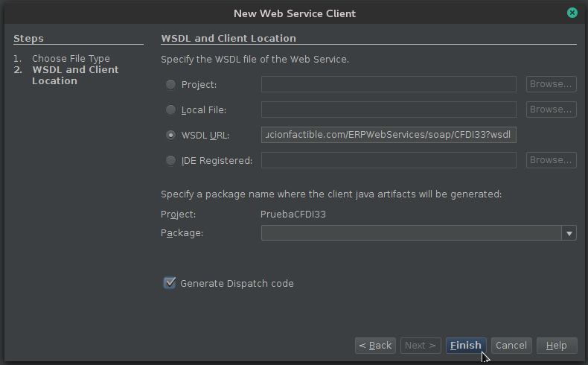This screenshot has width=588, height=365.
Task: Close the New Web Service Client dialog
Action: point(572,13)
